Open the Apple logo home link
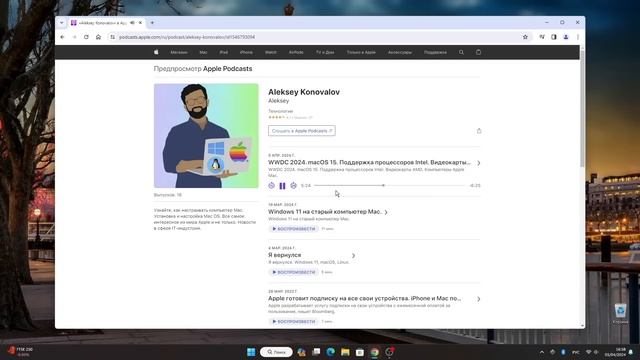The width and height of the screenshot is (640, 360). click(156, 52)
